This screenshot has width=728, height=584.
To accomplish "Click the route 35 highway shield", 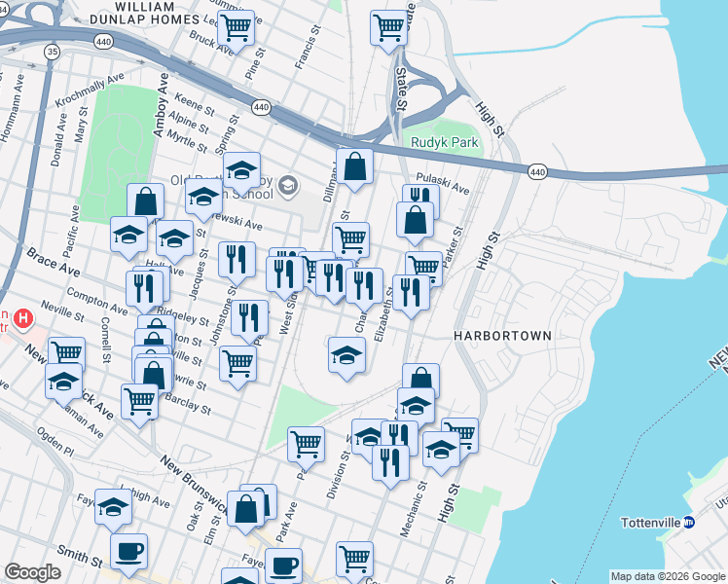I will 53,52.
